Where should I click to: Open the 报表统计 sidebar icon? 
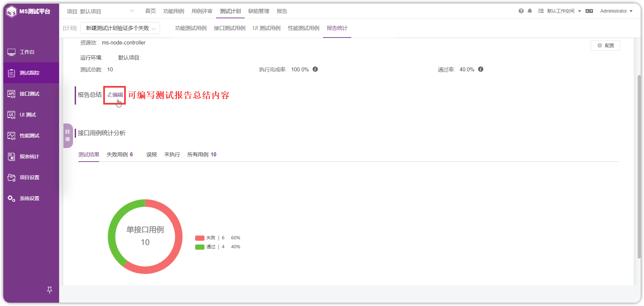pyautogui.click(x=12, y=157)
